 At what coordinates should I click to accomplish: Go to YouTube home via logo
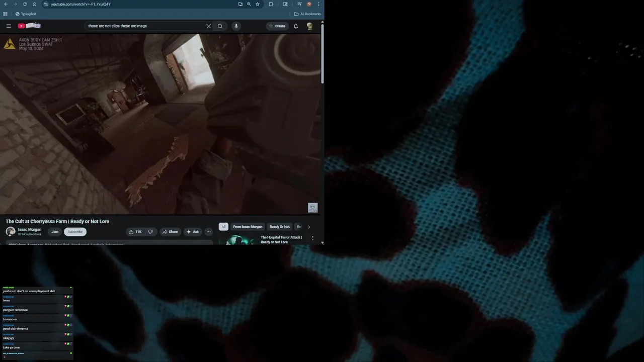pos(29,26)
